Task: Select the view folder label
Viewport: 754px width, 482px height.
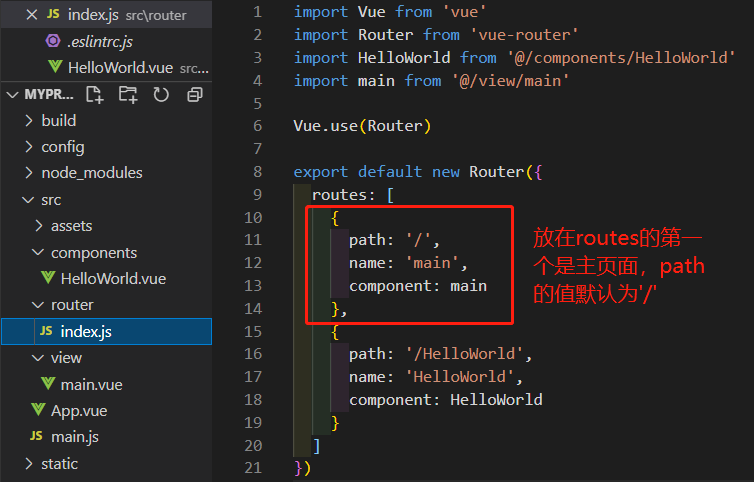Action: click(x=66, y=358)
